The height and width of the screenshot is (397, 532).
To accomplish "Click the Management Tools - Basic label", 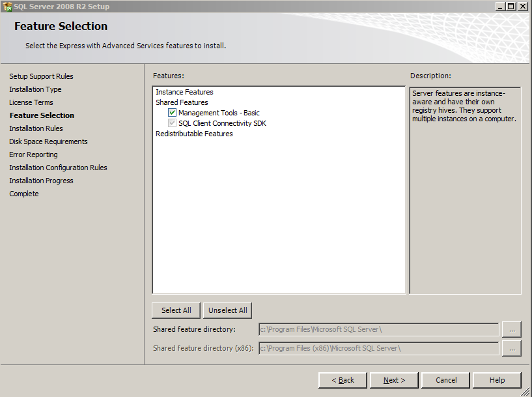I will 219,113.
